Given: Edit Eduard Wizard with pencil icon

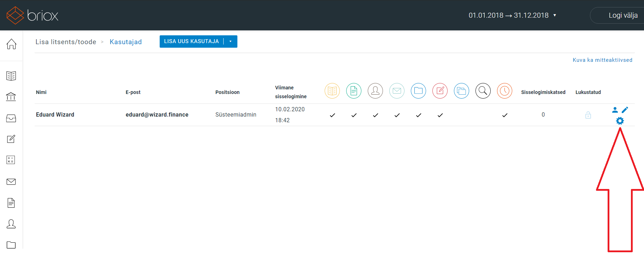Looking at the screenshot, I should click(x=625, y=110).
